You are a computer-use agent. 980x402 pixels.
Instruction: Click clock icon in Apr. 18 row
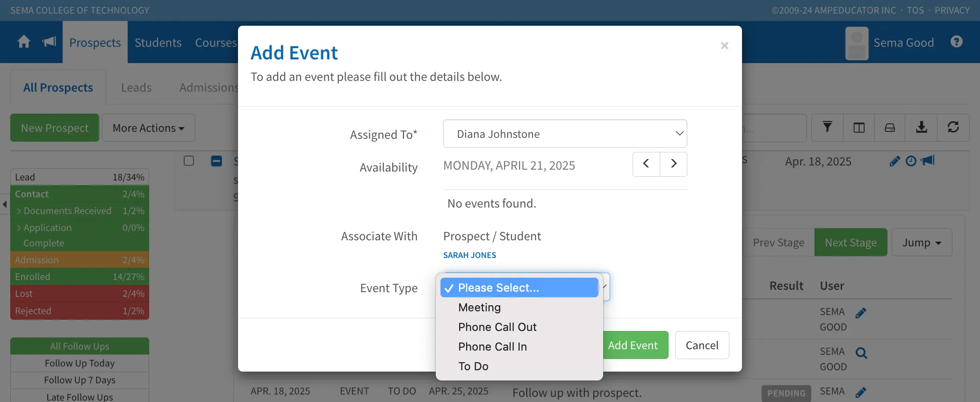click(911, 161)
